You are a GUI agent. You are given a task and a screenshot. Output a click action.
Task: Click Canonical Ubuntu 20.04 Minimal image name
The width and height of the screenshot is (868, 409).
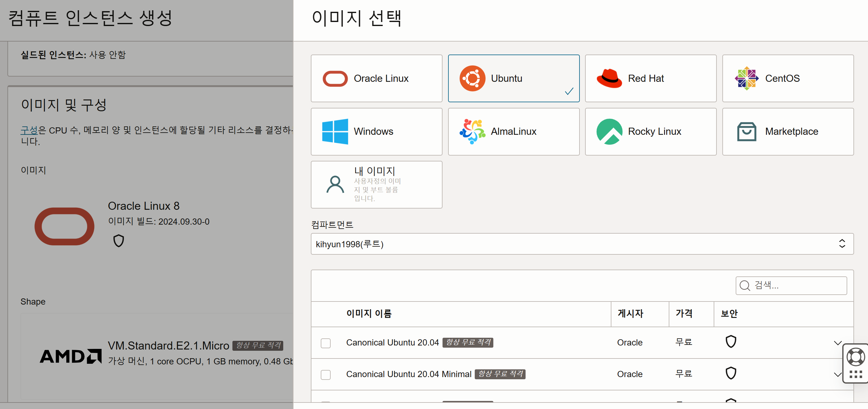pyautogui.click(x=409, y=374)
